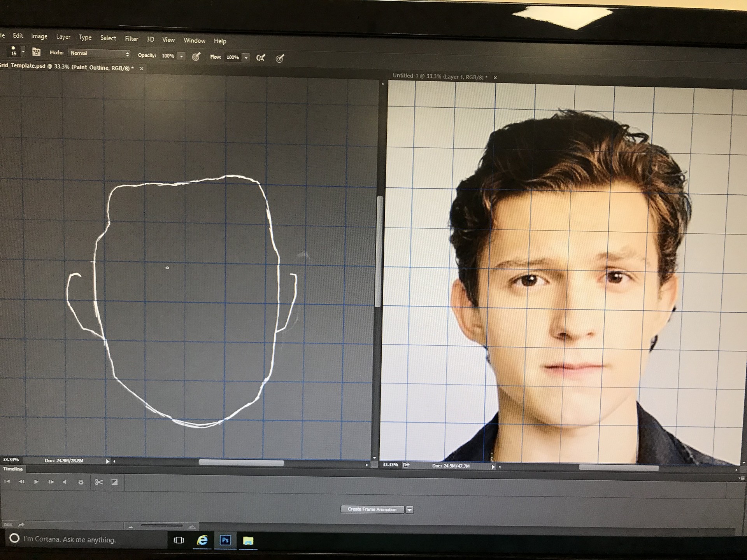Enable tablet pressure for size icon
The image size is (747, 560).
pos(280,58)
